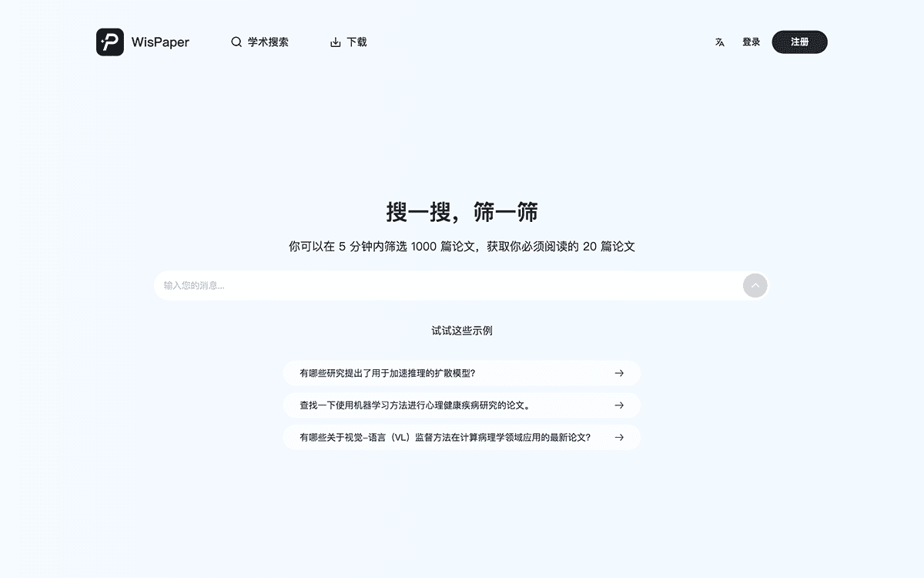Click the subtitle about 筛选 1000 篇论文
This screenshot has width=924, height=578.
[462, 247]
